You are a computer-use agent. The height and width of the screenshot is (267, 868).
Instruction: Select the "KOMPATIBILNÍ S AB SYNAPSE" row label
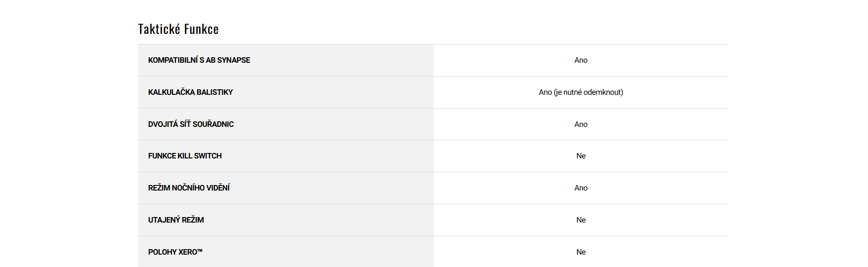click(x=199, y=60)
